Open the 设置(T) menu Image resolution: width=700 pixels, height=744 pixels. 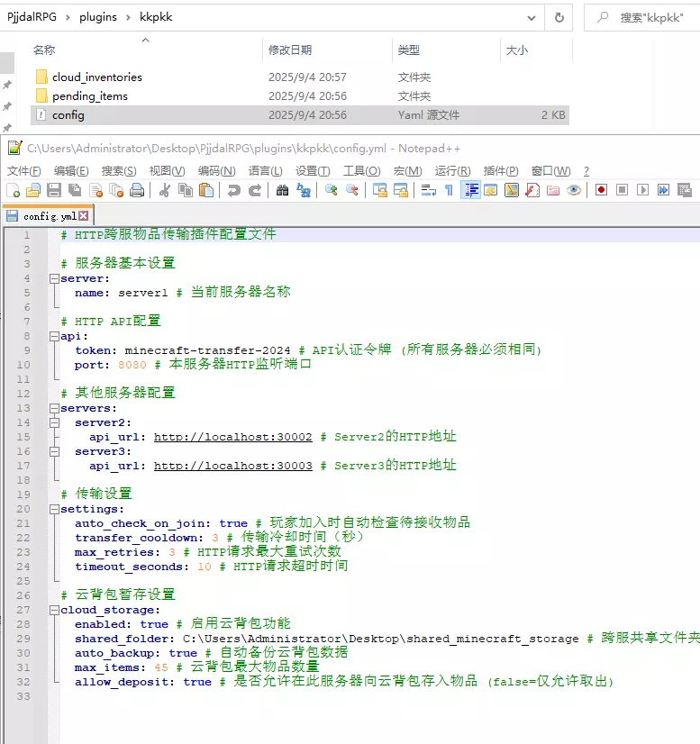313,171
